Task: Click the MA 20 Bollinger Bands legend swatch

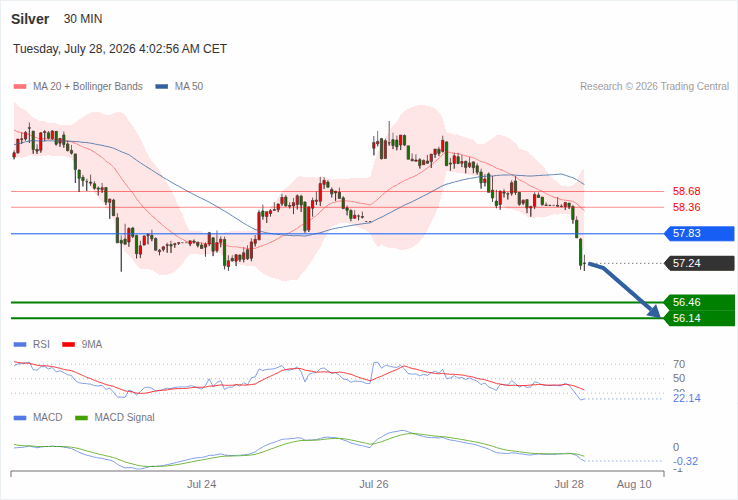Action: [x=20, y=87]
